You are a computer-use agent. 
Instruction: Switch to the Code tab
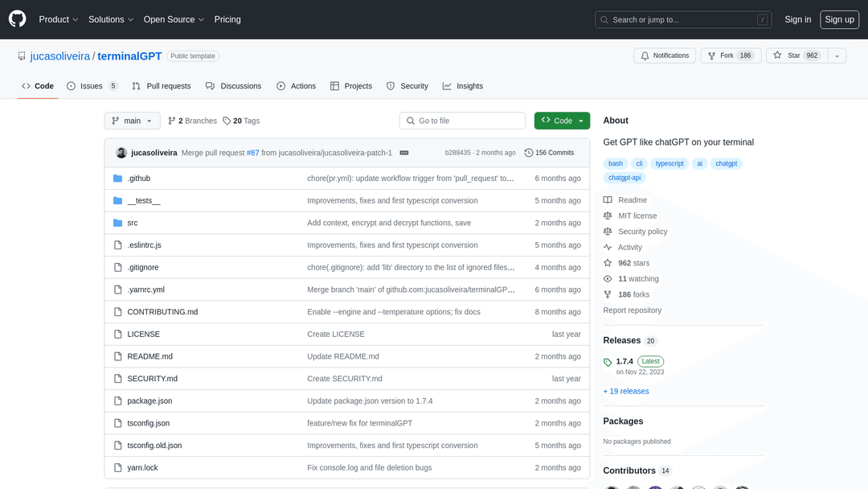tap(38, 86)
